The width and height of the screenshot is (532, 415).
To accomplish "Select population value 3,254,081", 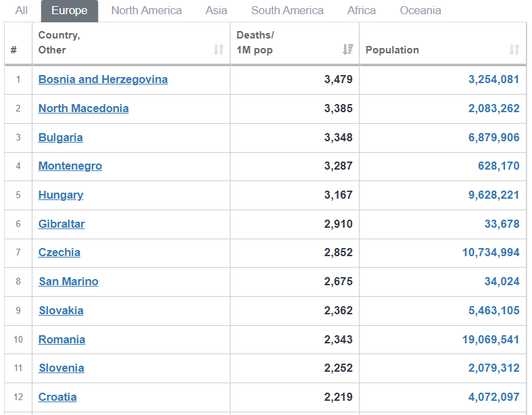I will (x=494, y=79).
